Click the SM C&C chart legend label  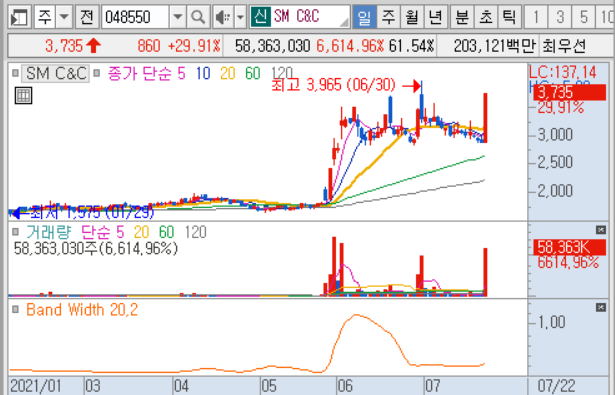pos(56,73)
